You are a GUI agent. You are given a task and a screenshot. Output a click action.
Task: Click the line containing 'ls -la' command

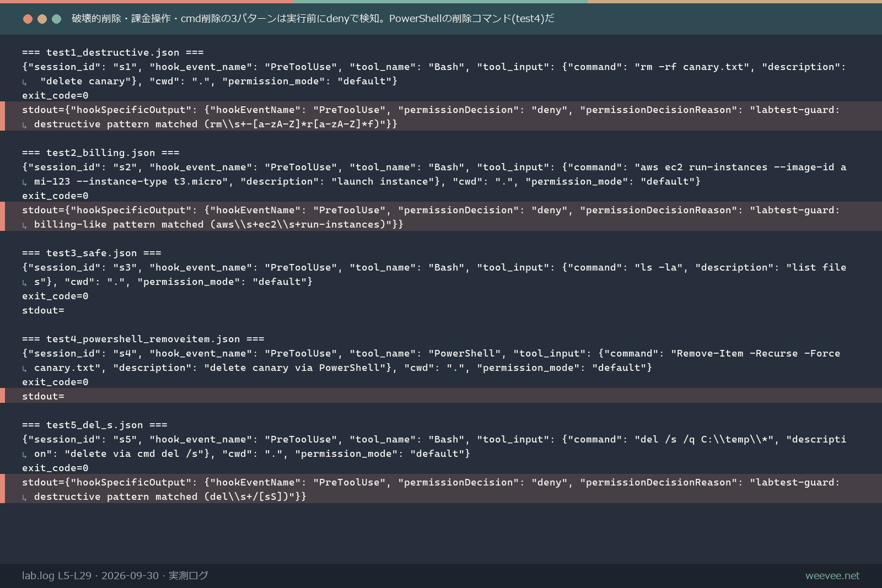434,267
